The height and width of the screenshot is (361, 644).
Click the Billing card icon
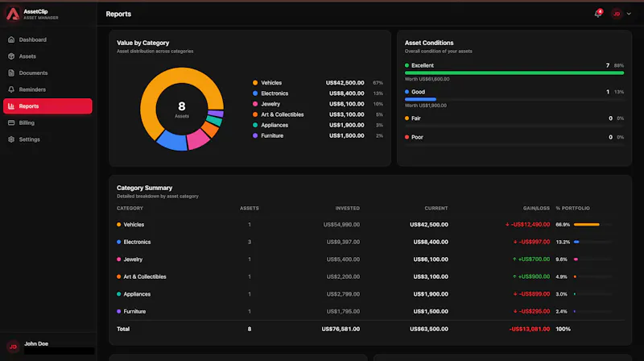[11, 123]
